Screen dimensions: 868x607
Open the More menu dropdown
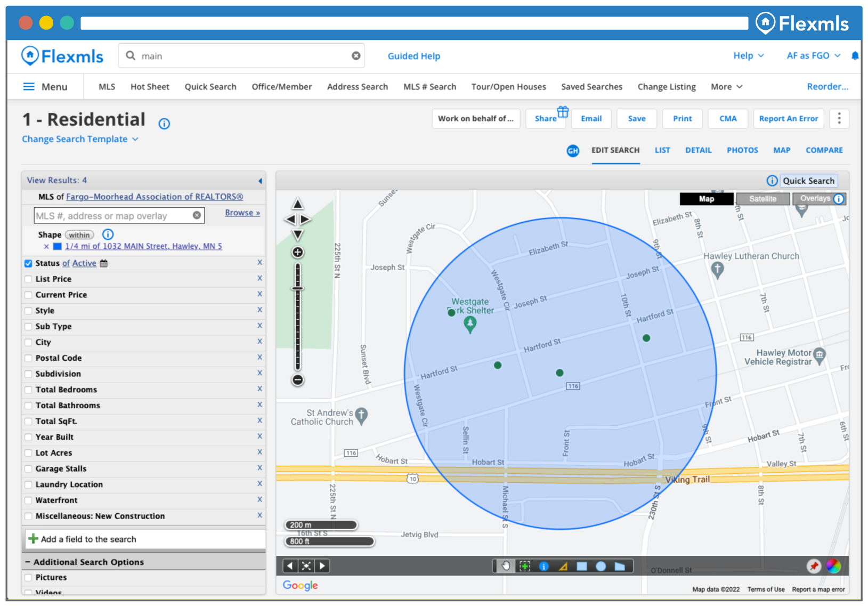coord(726,87)
